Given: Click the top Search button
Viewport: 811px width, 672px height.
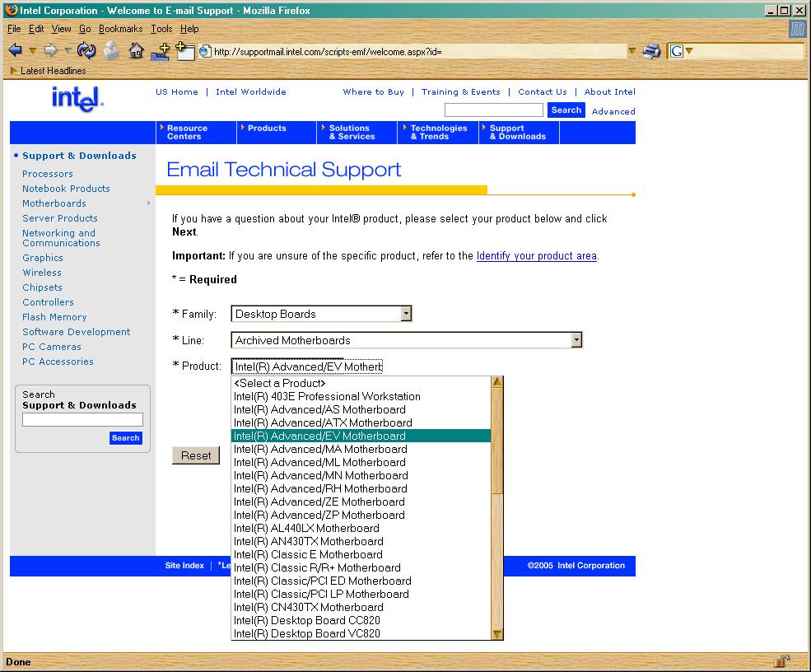Looking at the screenshot, I should coord(566,110).
